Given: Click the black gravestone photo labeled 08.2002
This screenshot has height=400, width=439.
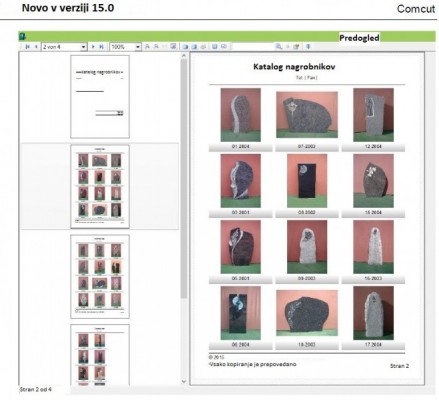Looking at the screenshot, I should click(307, 181).
